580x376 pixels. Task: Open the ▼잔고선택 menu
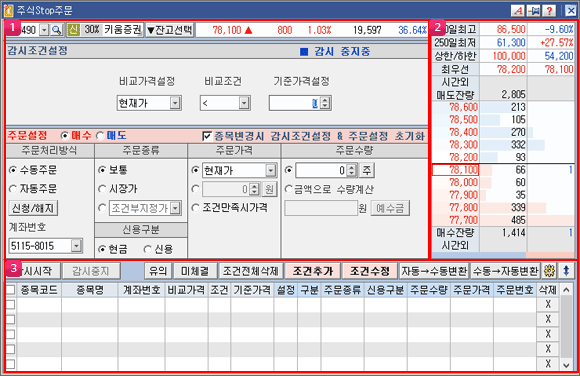coord(169,30)
